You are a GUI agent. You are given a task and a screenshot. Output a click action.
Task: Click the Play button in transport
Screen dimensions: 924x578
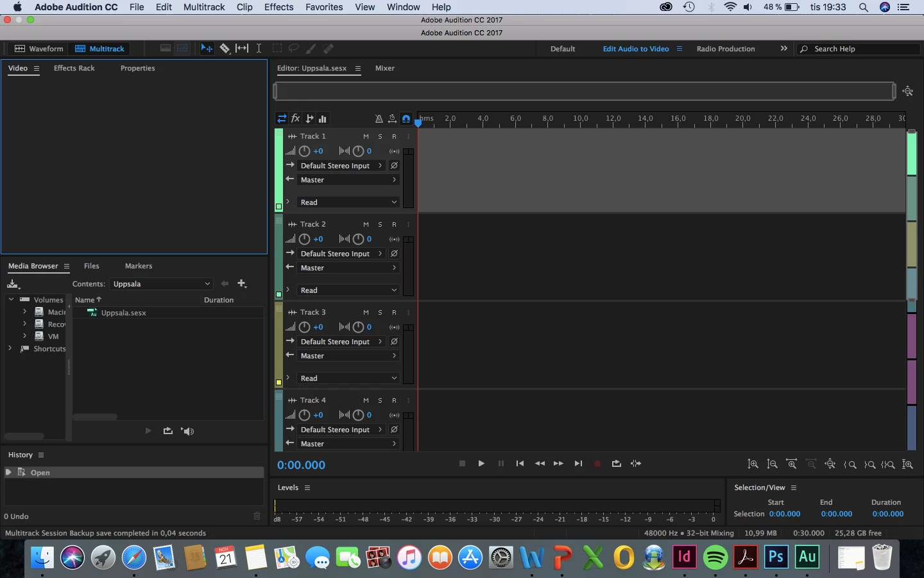[x=481, y=464]
